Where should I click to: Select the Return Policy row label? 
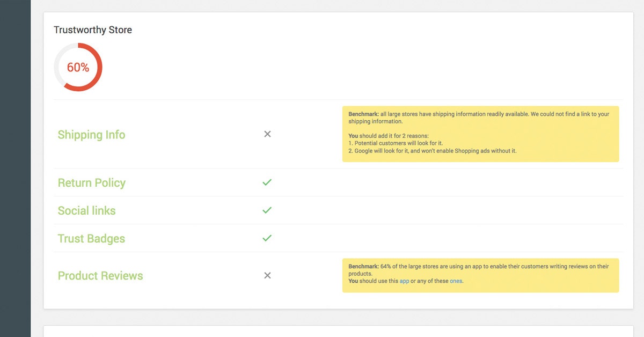coord(91,183)
